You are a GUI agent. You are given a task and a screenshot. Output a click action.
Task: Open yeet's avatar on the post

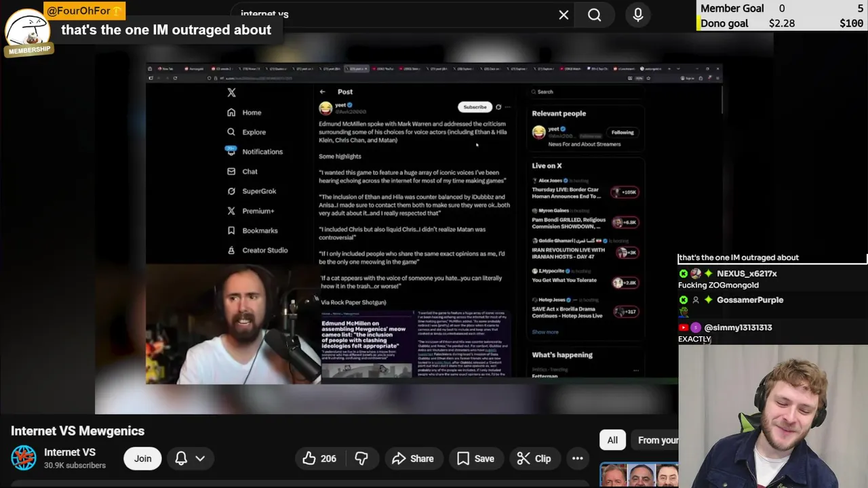(x=325, y=108)
